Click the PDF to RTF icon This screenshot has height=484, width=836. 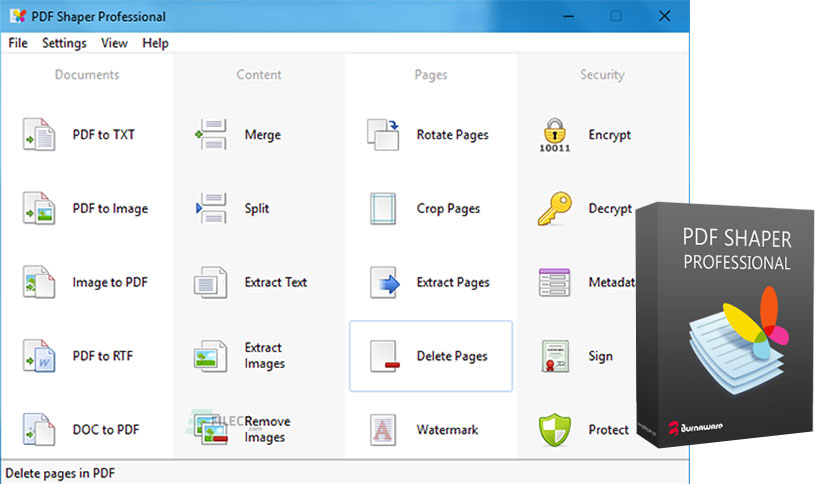[39, 356]
